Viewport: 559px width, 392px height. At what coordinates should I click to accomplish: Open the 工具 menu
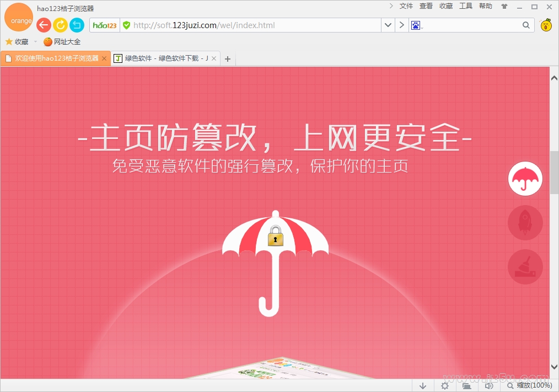[x=466, y=6]
